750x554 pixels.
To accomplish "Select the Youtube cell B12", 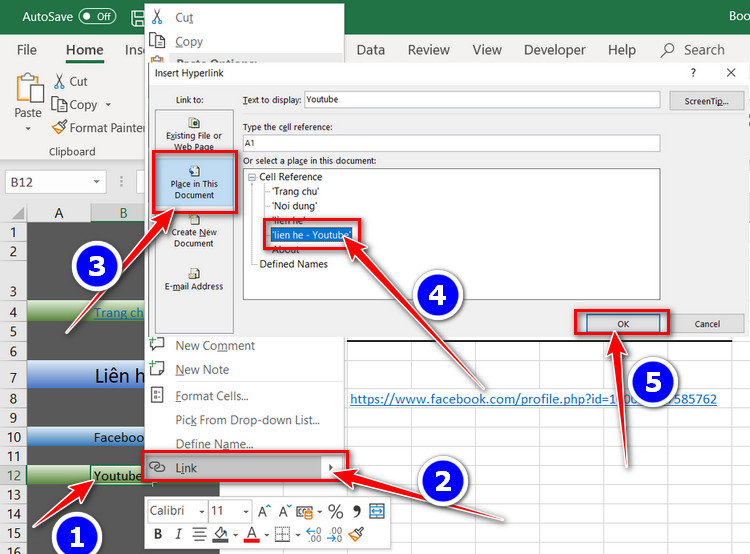I will (x=117, y=475).
